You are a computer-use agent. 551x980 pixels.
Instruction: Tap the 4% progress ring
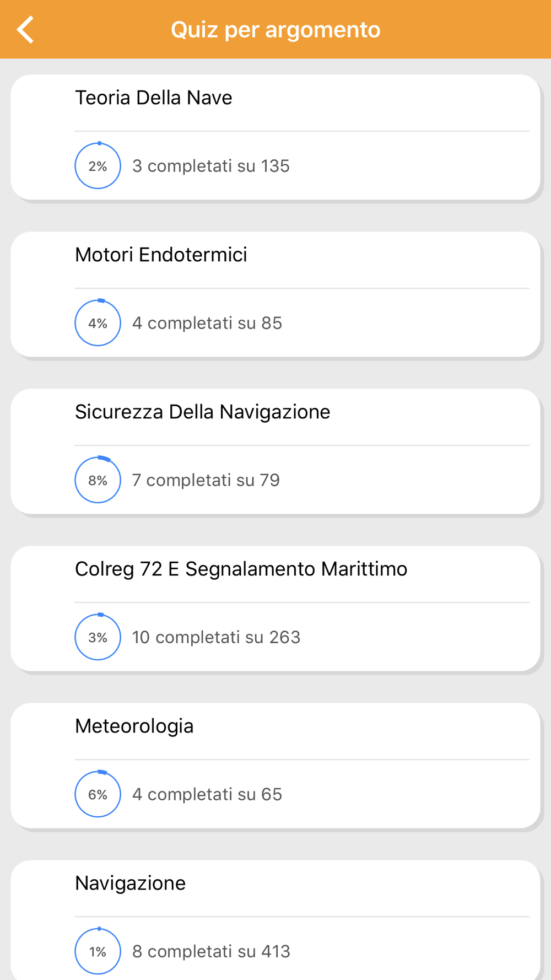(98, 323)
